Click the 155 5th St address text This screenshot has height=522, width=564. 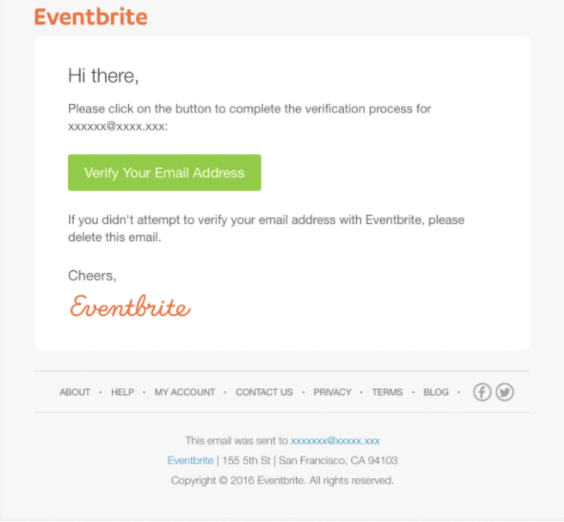246,460
